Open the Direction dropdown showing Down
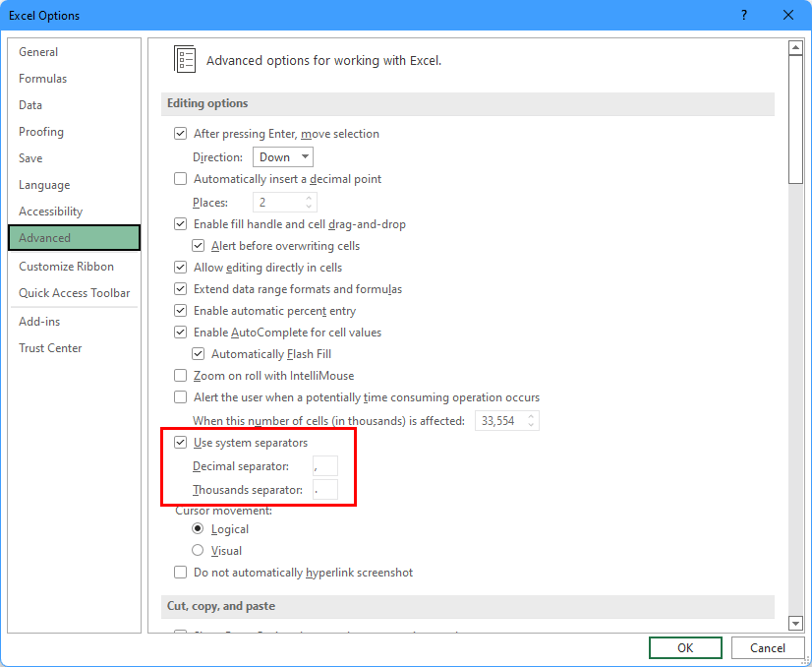The width and height of the screenshot is (812, 667). 283,157
